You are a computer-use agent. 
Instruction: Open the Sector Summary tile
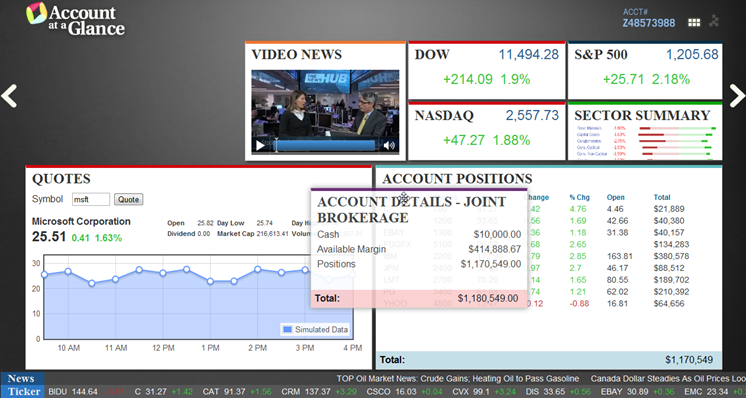[645, 131]
